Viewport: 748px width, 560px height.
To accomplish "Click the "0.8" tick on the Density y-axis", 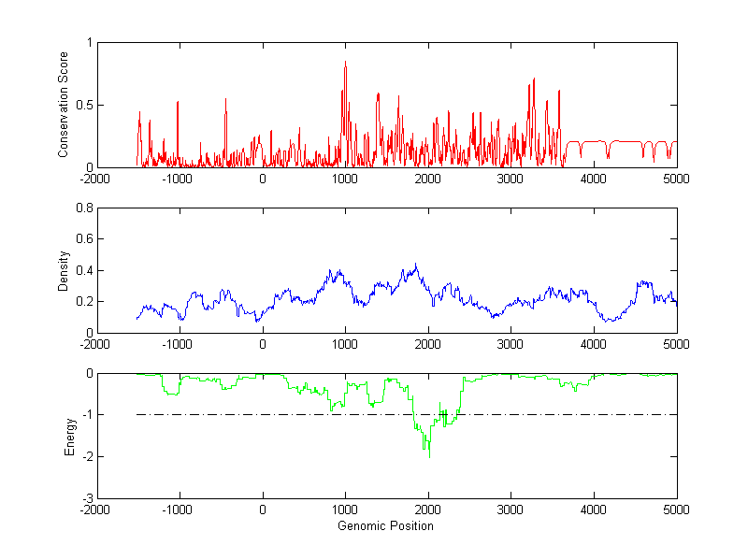I will [82, 208].
